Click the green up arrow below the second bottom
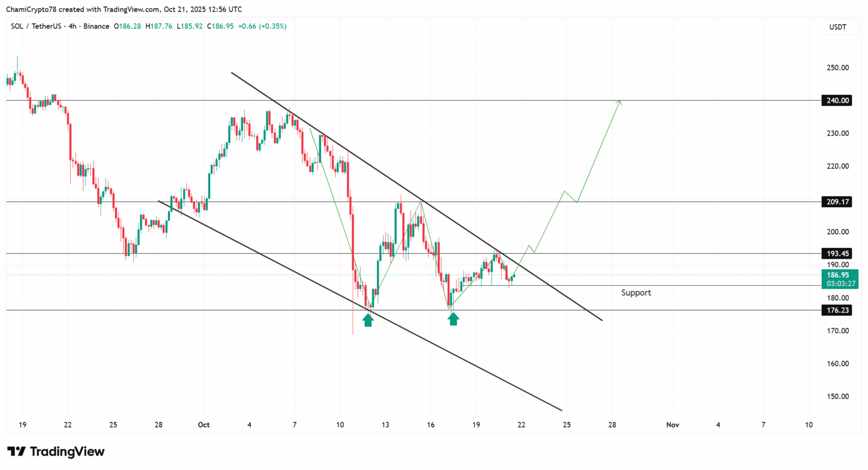 [x=453, y=319]
